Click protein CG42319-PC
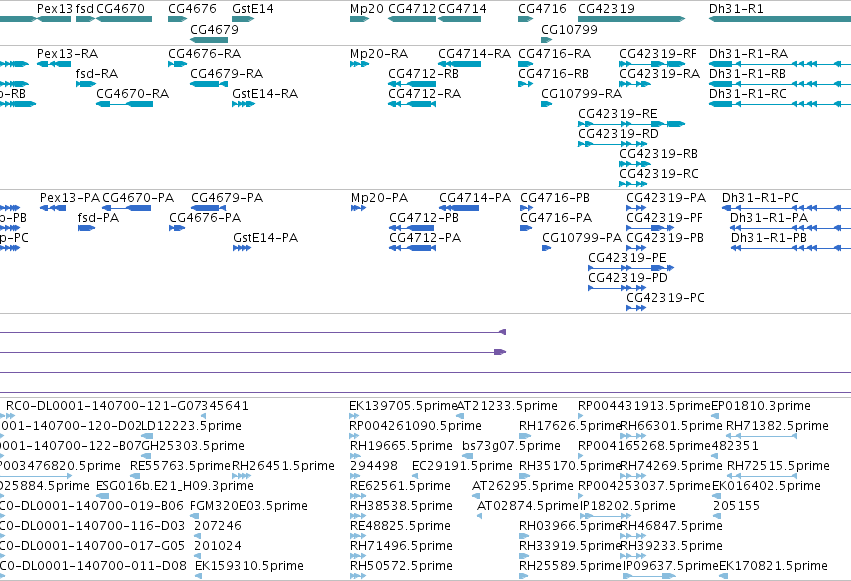 [665, 298]
